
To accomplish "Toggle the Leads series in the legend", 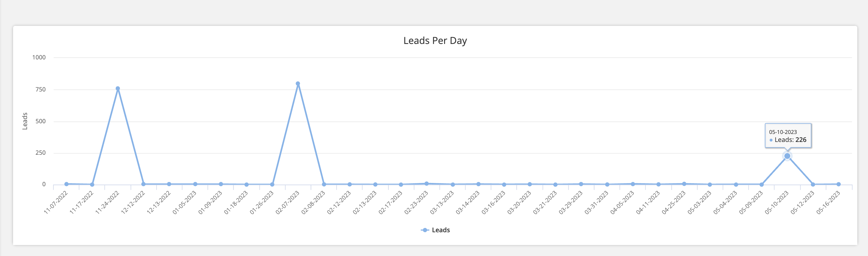I will click(x=441, y=230).
